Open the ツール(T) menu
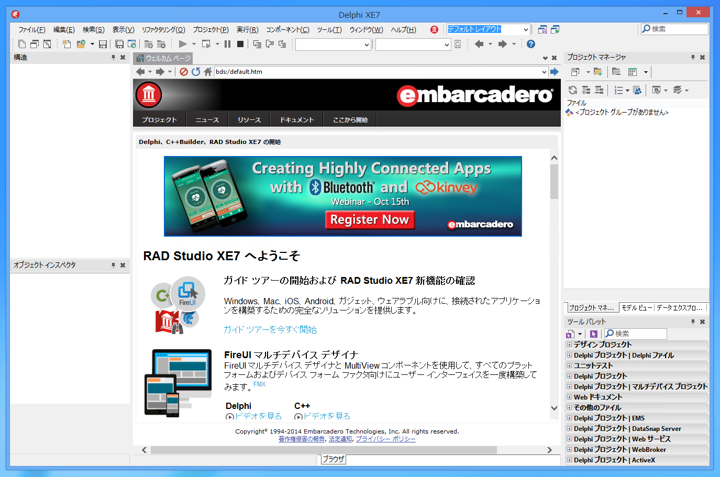 [x=329, y=29]
